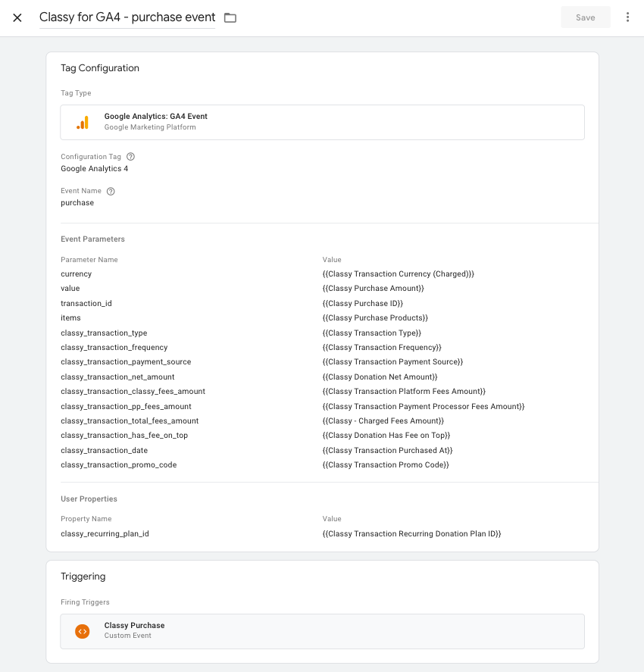The height and width of the screenshot is (672, 644).
Task: Click the Event Parameters section label
Action: [92, 239]
